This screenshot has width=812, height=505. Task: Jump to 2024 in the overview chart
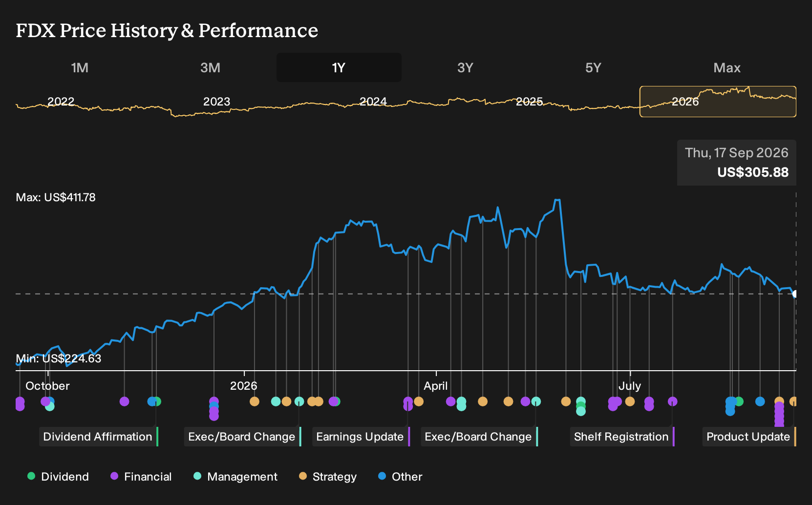(373, 102)
